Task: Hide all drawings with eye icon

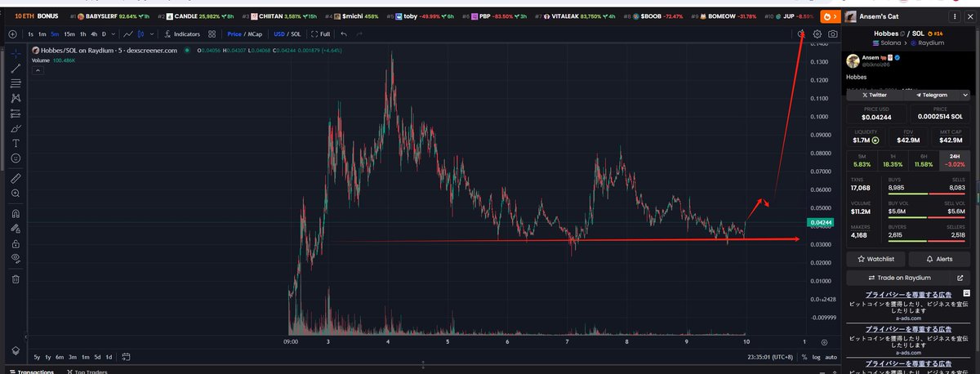Action: coord(15,259)
